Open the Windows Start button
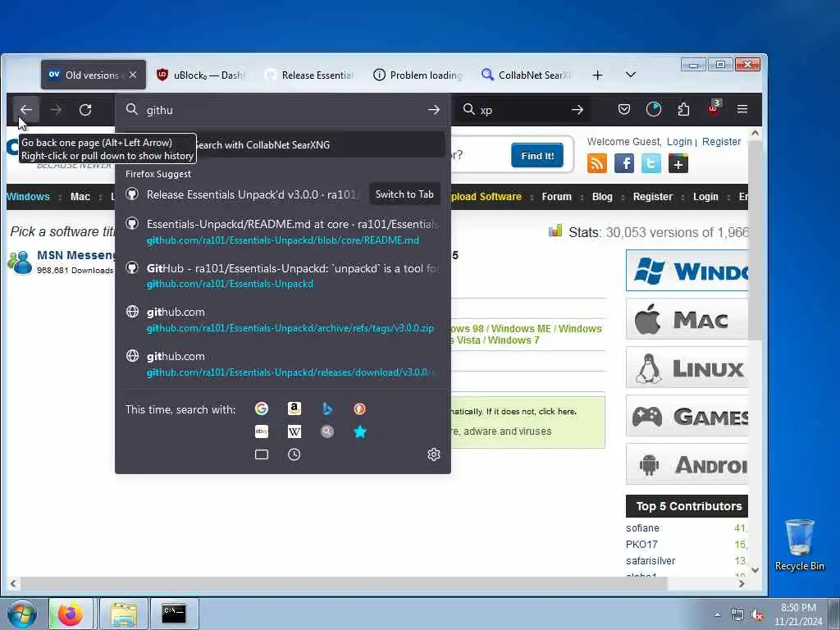 [22, 614]
